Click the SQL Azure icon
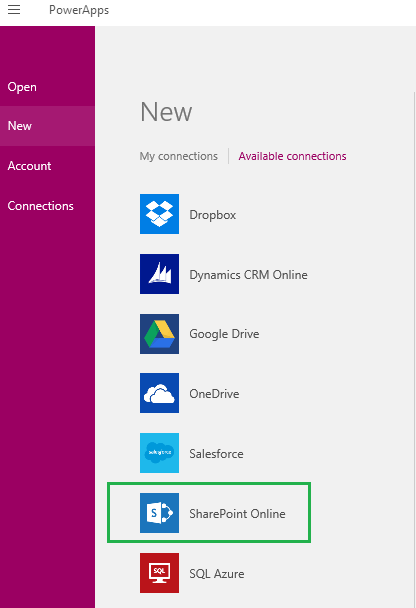 (x=159, y=573)
